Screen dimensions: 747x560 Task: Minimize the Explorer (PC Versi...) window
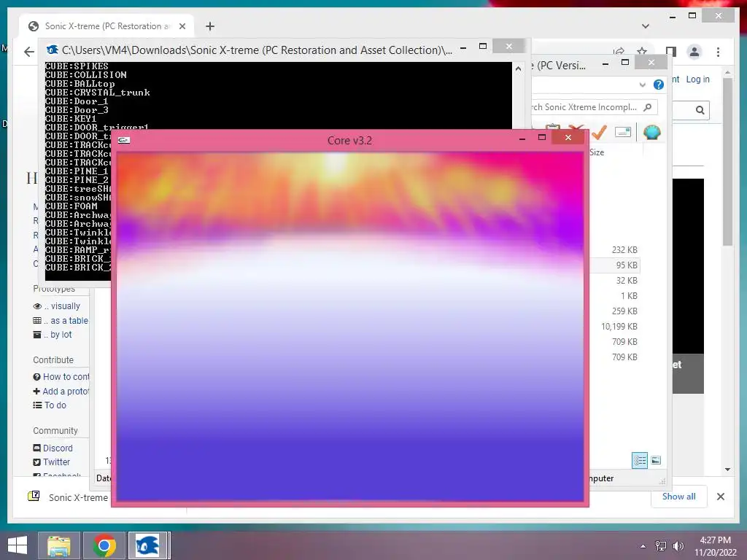point(605,63)
